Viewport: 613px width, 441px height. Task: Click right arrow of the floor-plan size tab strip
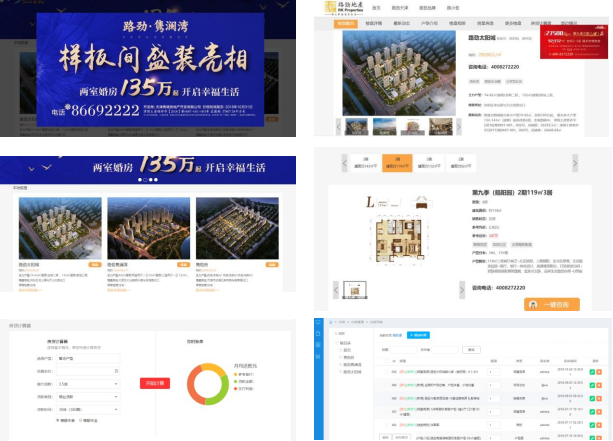(575, 163)
